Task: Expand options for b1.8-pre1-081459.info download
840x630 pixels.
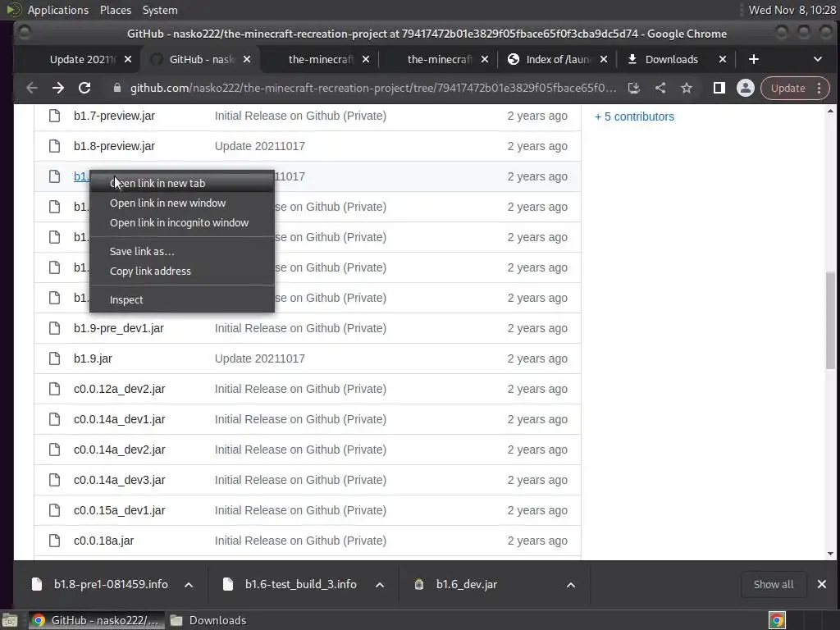Action: pyautogui.click(x=189, y=585)
